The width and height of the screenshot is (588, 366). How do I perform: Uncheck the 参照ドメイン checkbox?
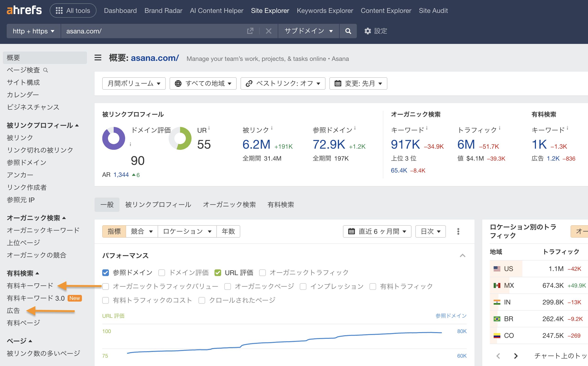pyautogui.click(x=105, y=272)
